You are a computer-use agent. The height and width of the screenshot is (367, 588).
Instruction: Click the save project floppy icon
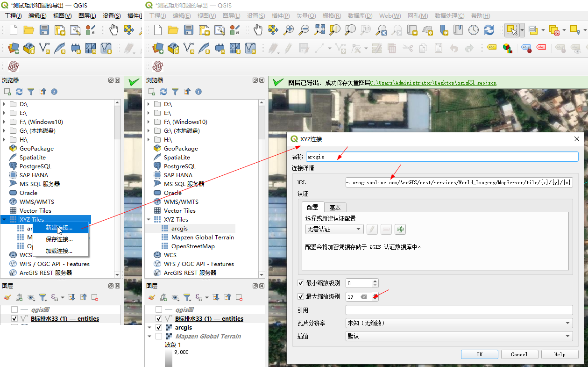tap(188, 30)
